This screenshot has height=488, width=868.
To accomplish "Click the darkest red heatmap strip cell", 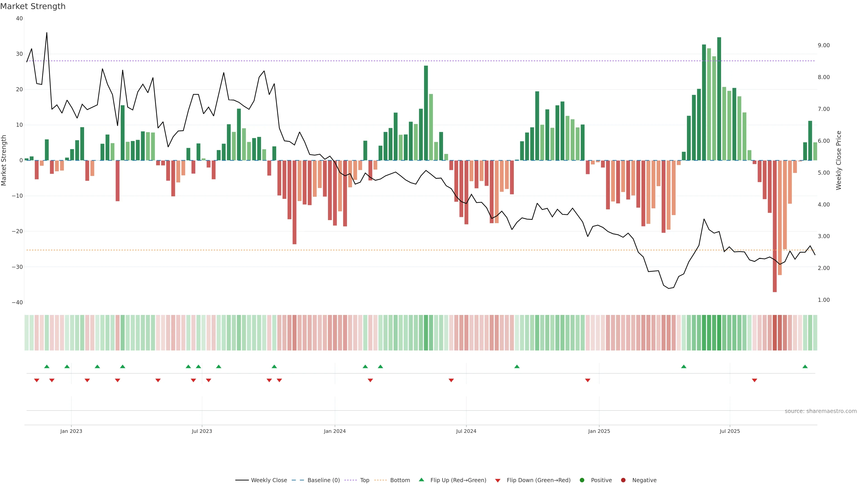I will click(x=775, y=333).
